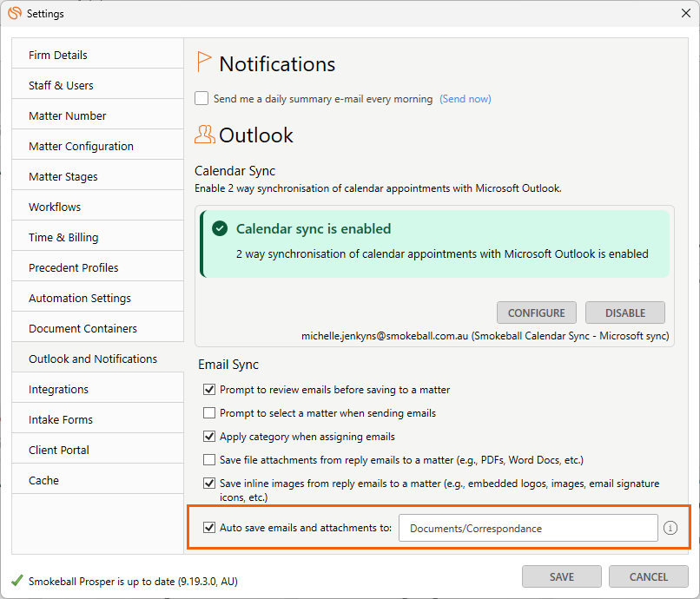
Task: Click the Calendar sync is enabled heading
Action: click(314, 228)
